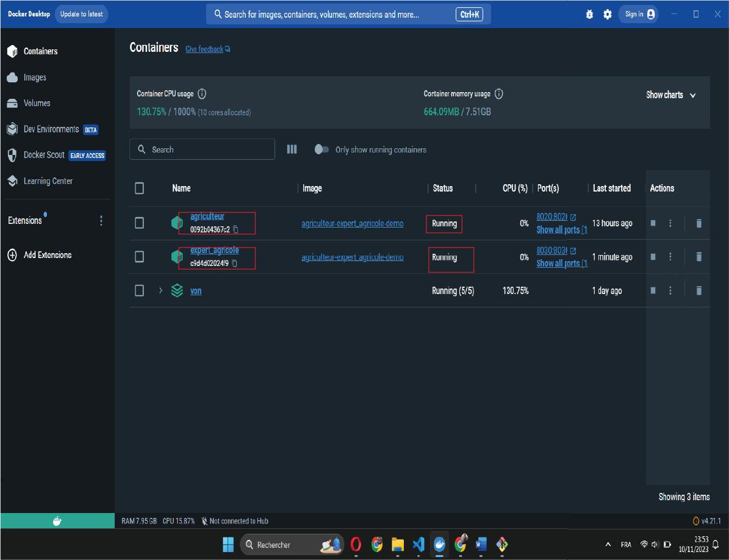Click the delete trash icon for agriculteur container
Viewport: 729px width, 560px height.
coord(698,223)
